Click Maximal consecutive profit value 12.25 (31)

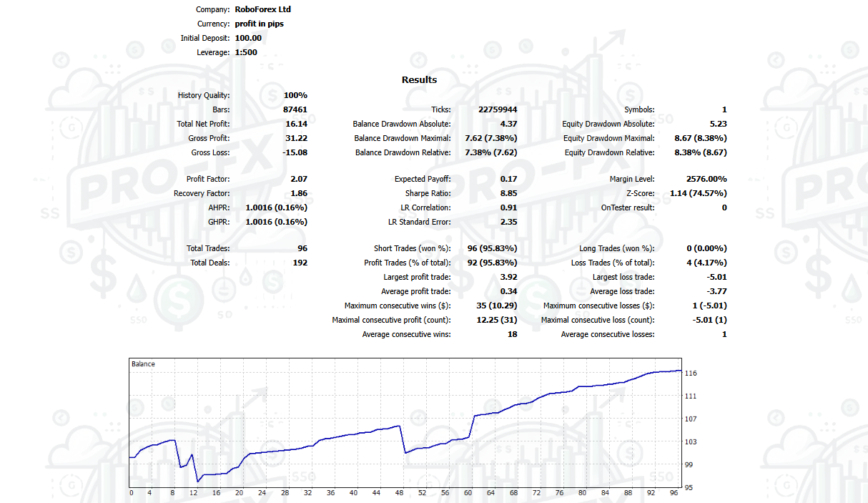point(496,320)
